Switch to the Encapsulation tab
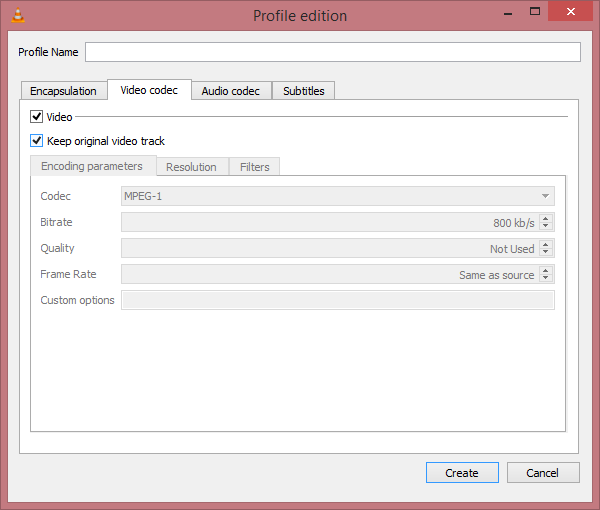The height and width of the screenshot is (510, 600). tap(63, 91)
